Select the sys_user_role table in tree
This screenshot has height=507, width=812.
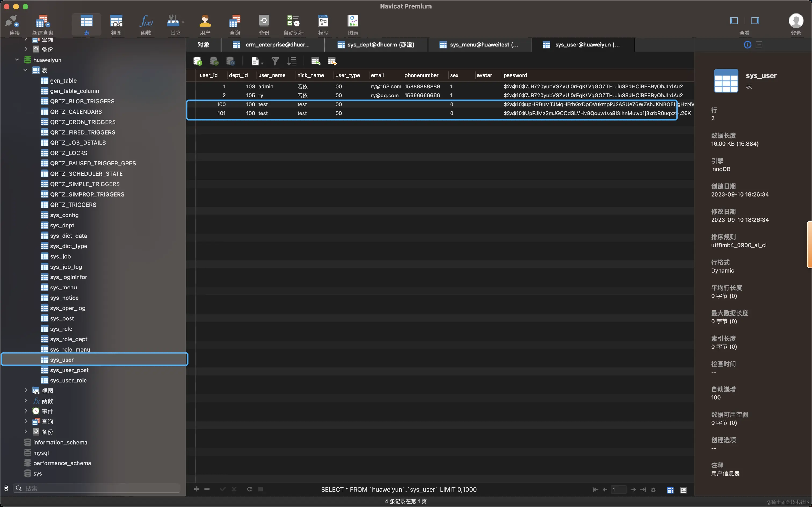[68, 380]
